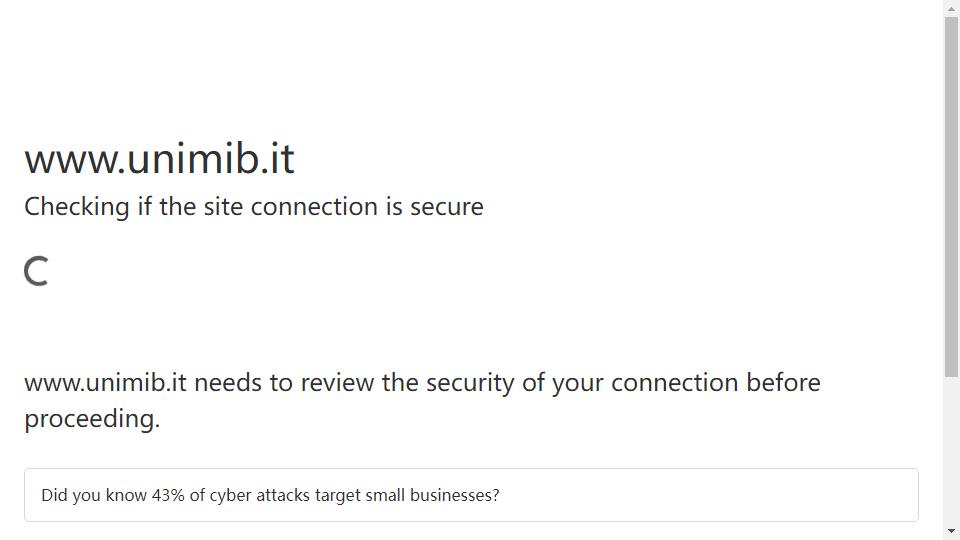Click the '43%' figure in the fact box
Viewport: 960px width, 540px height.
pyautogui.click(x=168, y=495)
